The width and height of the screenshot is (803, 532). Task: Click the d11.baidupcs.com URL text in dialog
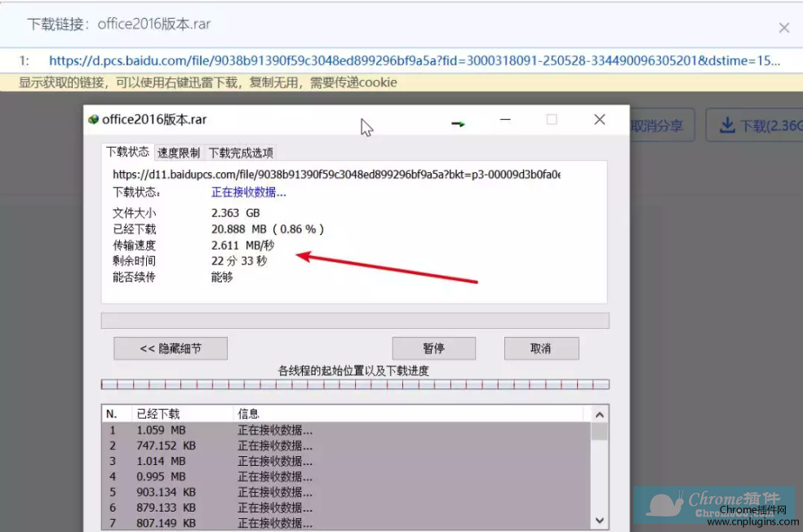(x=336, y=175)
